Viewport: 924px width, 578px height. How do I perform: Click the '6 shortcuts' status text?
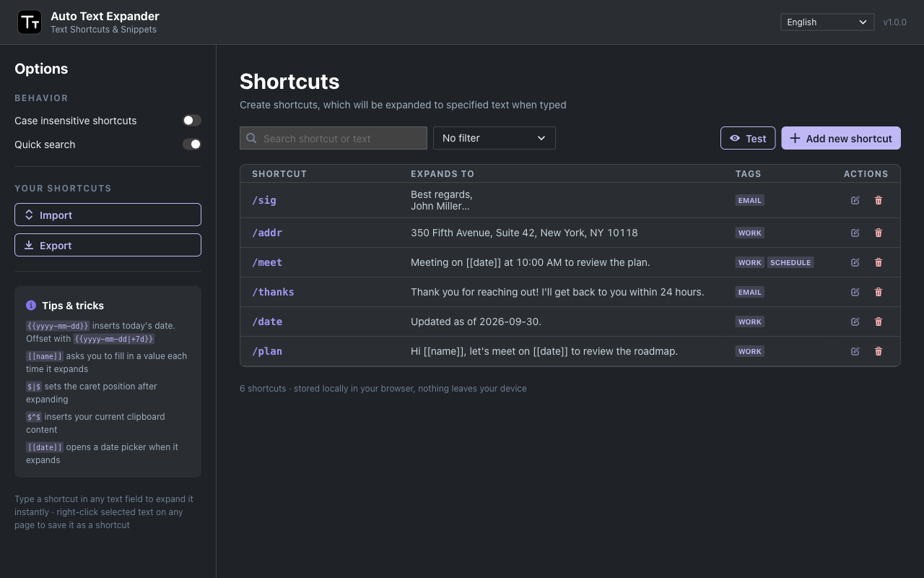point(263,389)
